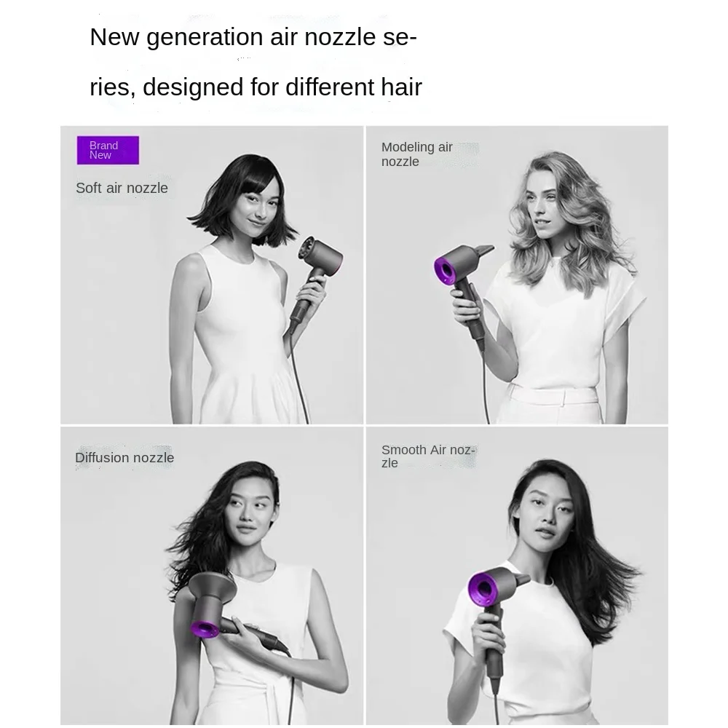Click the 'designed for different hair' text line
Image resolution: width=728 pixels, height=728 pixels.
(x=256, y=87)
